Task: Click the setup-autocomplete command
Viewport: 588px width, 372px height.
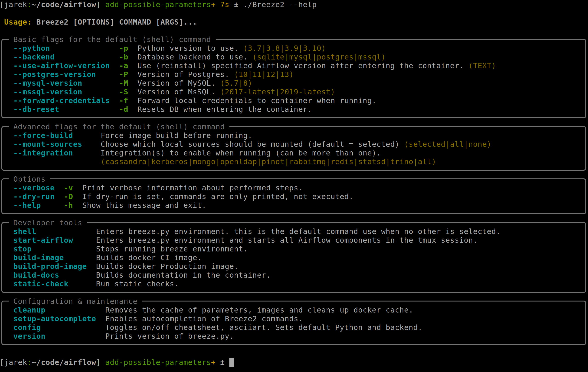Action: (x=54, y=319)
